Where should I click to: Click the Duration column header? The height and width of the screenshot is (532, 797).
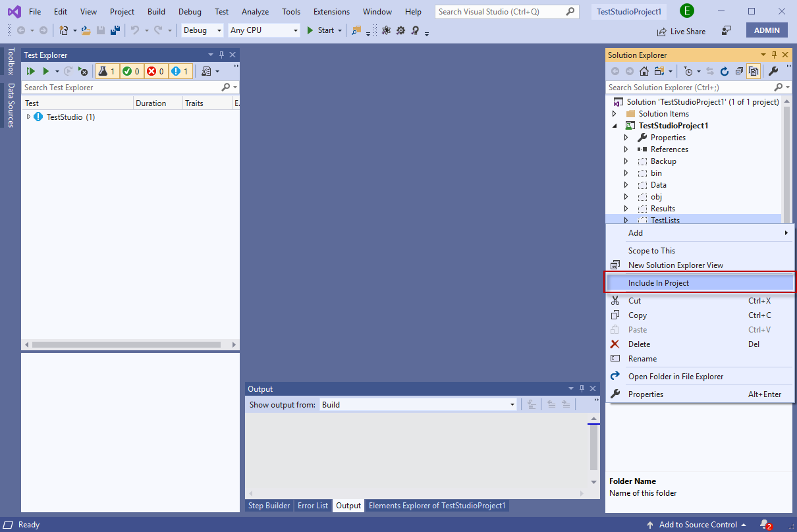click(157, 103)
